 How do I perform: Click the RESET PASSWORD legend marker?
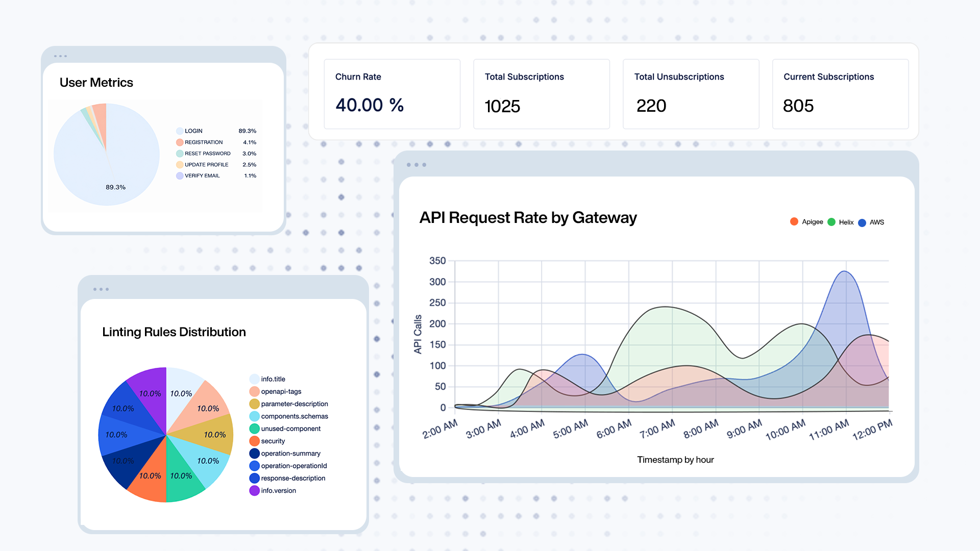180,154
